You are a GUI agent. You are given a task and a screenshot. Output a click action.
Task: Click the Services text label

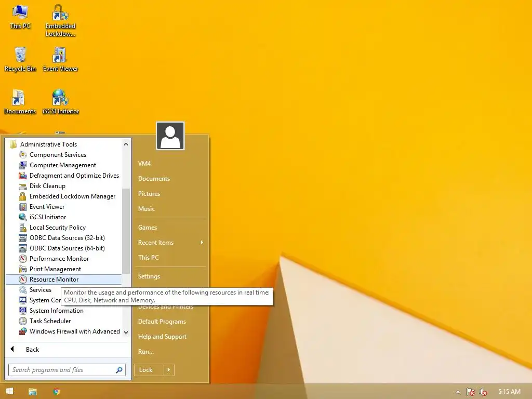point(41,290)
